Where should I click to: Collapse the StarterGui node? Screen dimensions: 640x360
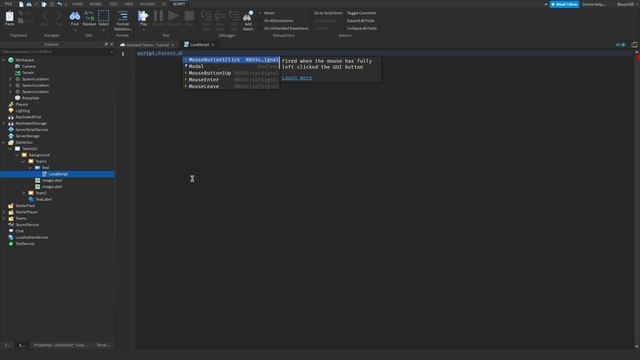(x=4, y=142)
